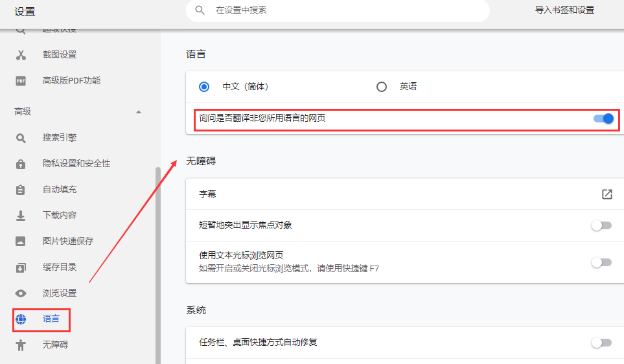624x364 pixels.
Task: Click the download arrow icon for 下载内容
Action: pos(21,215)
